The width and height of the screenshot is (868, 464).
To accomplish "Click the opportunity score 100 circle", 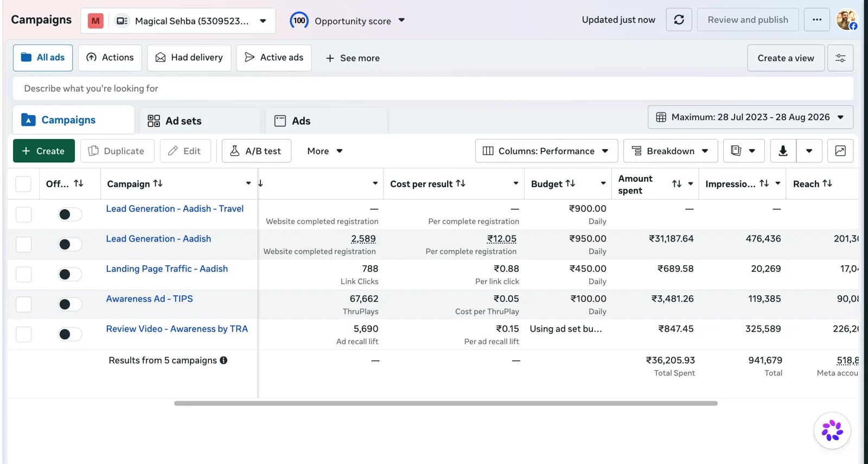I will point(299,21).
